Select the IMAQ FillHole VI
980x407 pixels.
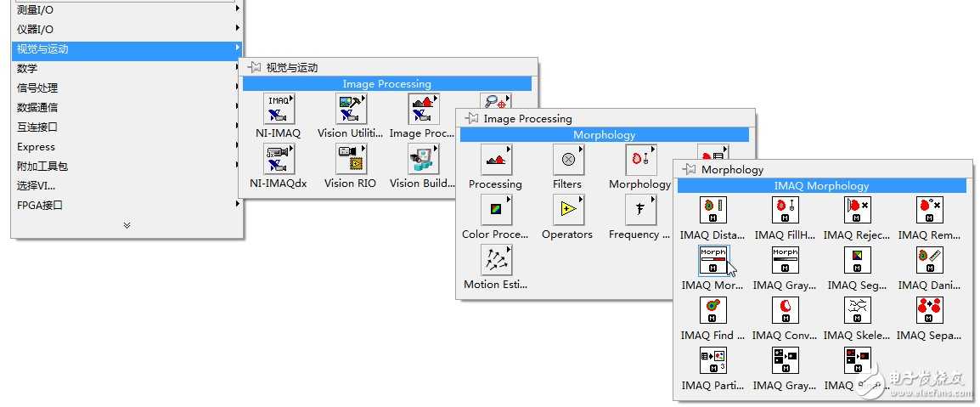[786, 210]
